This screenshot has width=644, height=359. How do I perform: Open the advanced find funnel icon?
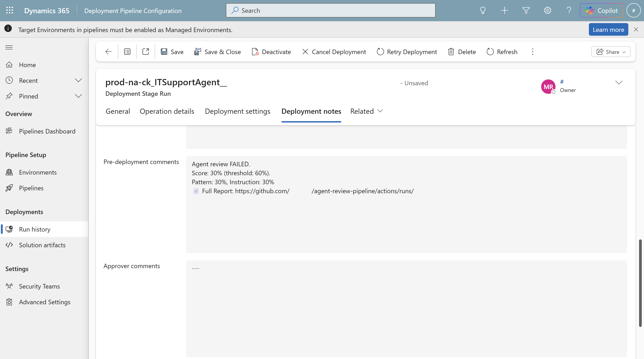526,11
